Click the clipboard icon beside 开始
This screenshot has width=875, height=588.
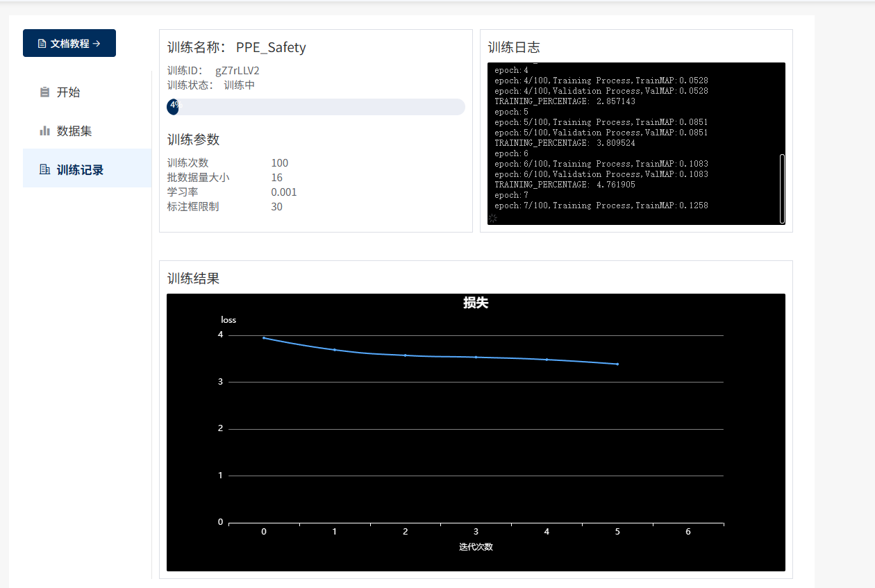coord(45,92)
